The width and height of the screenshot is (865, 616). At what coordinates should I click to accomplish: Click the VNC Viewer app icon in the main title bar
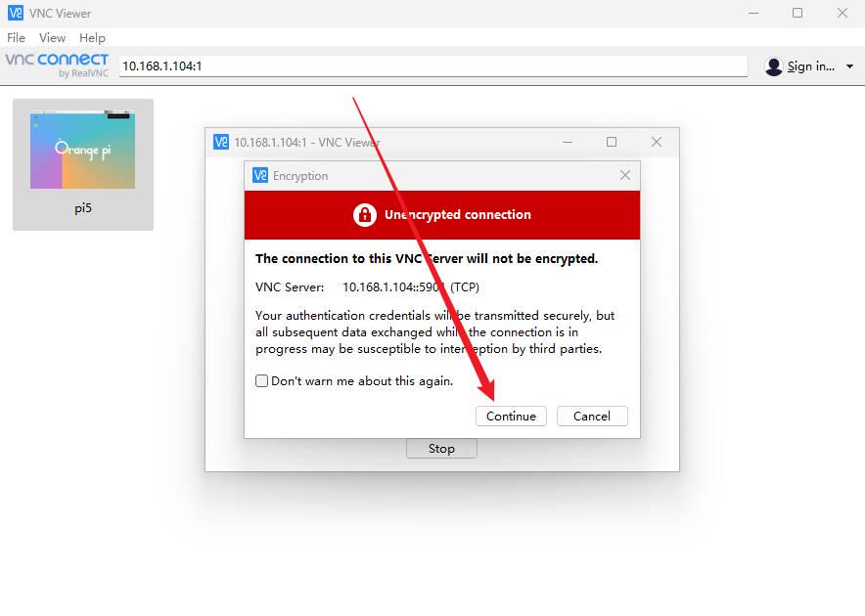[x=16, y=13]
